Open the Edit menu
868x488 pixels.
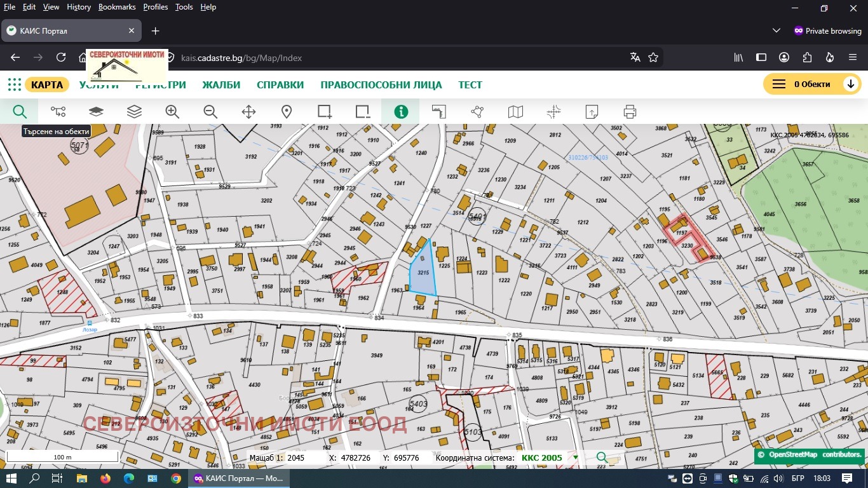click(29, 7)
